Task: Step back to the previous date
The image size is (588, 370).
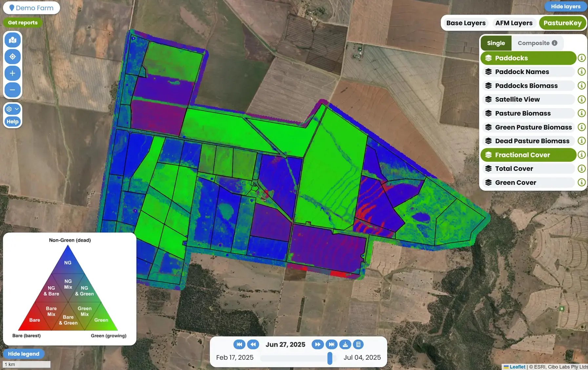Action: point(253,344)
